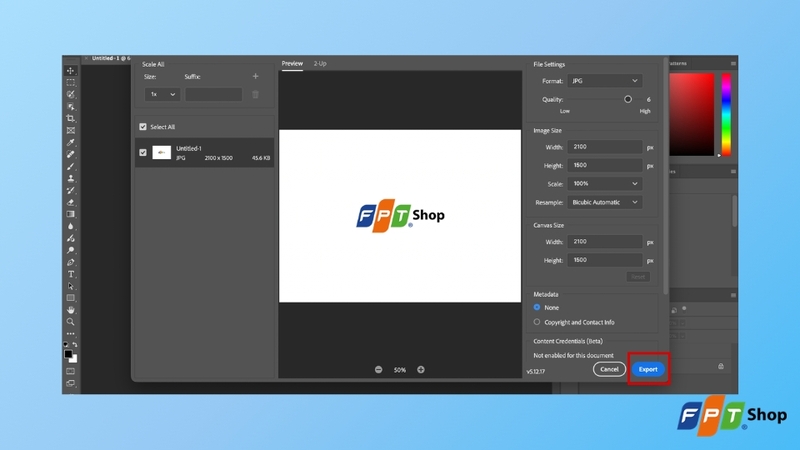Zoom out the export preview
Viewport: 800px width, 450px height.
tap(379, 369)
